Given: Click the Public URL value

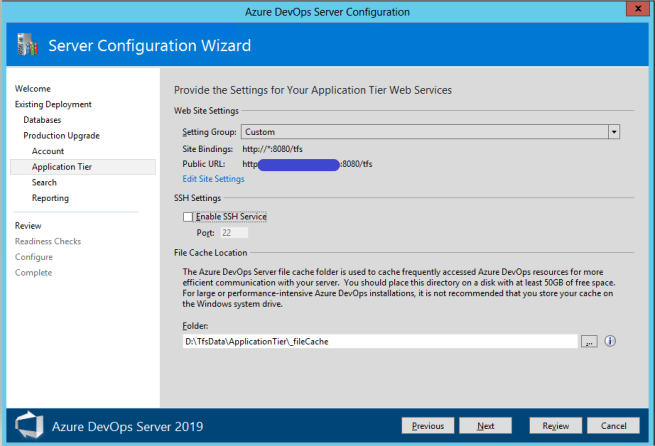Looking at the screenshot, I should click(307, 164).
